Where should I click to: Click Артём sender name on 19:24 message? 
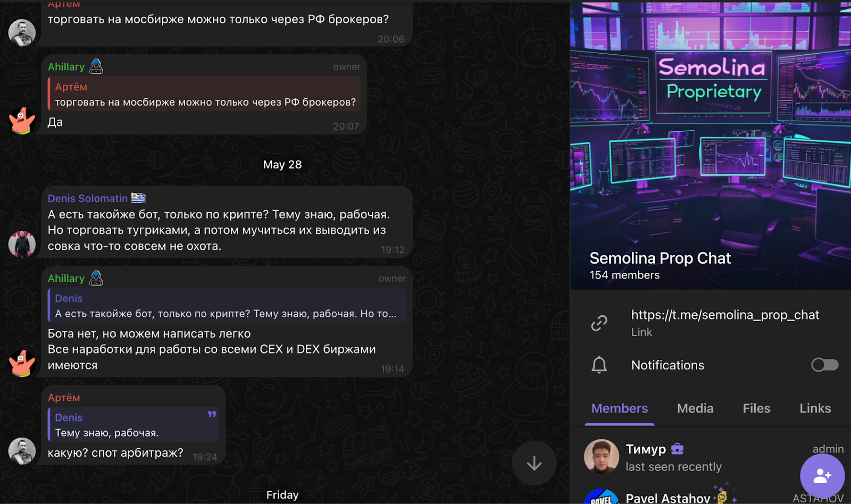click(64, 398)
